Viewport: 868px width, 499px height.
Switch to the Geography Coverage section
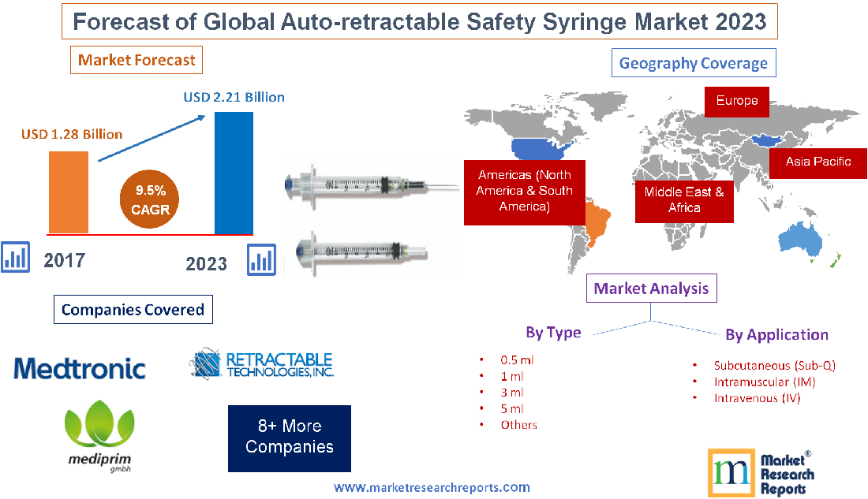click(x=693, y=62)
